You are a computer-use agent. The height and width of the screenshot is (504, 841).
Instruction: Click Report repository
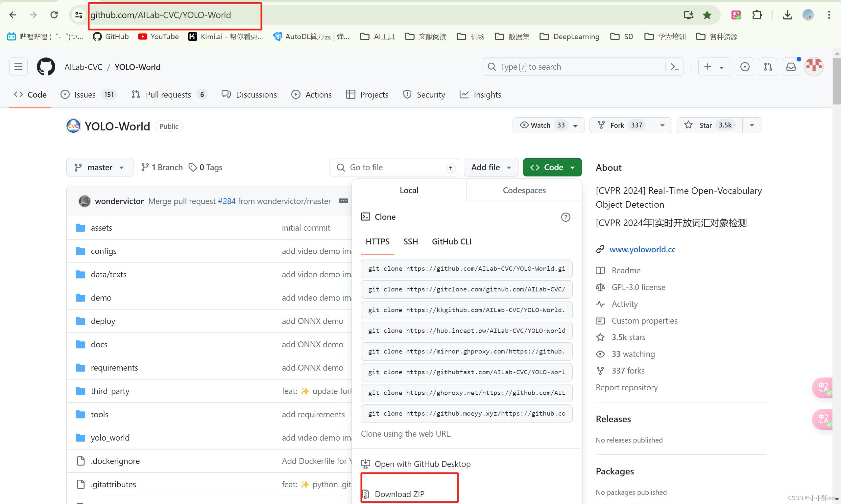(x=627, y=387)
